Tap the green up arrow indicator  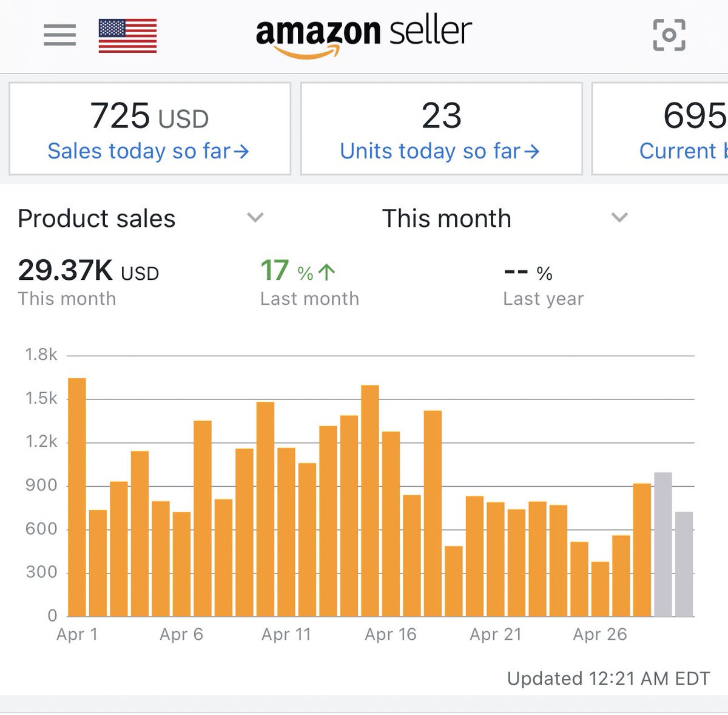pyautogui.click(x=326, y=273)
